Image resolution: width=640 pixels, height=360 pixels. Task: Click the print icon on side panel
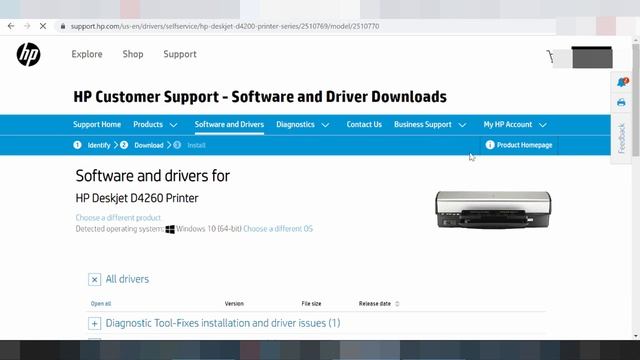621,102
